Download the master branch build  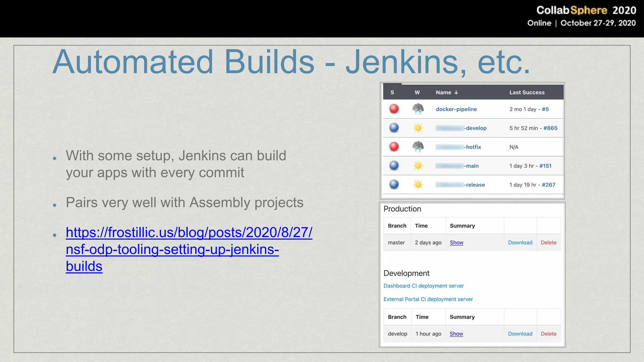pos(520,242)
